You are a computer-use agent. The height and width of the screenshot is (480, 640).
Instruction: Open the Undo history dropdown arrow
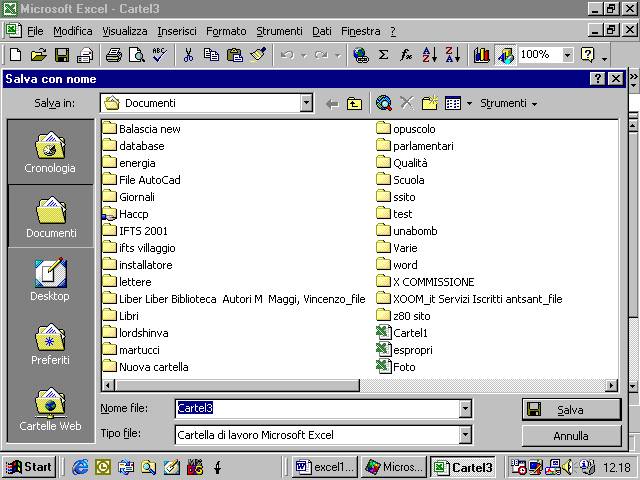(304, 55)
